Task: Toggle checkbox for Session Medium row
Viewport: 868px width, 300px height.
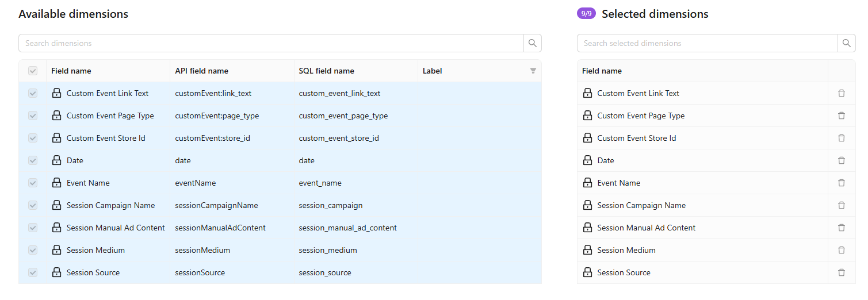Action: (33, 250)
